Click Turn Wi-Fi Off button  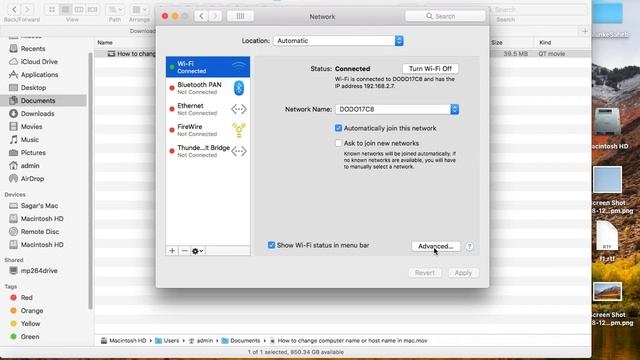[430, 69]
